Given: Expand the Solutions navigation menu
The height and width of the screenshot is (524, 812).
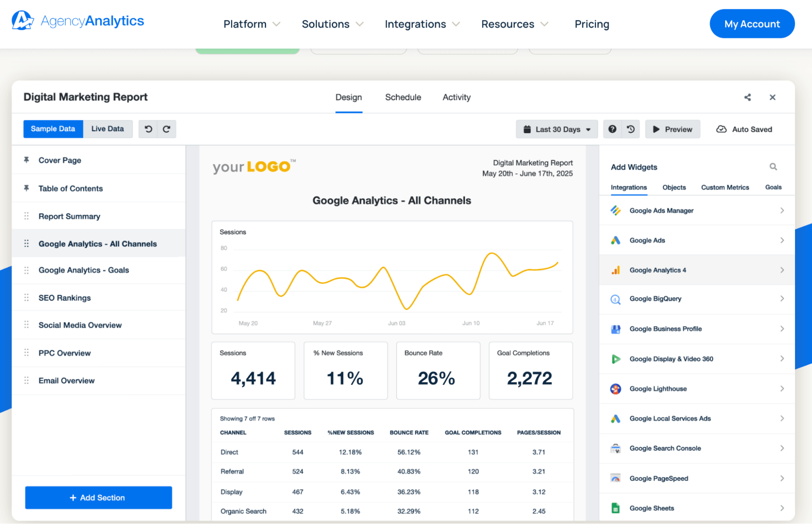Looking at the screenshot, I should [x=332, y=24].
